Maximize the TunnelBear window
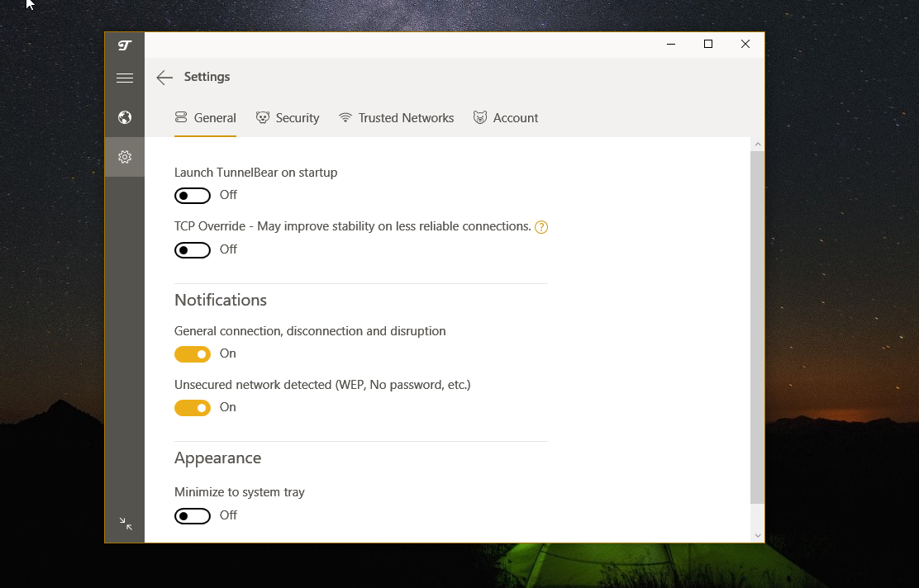This screenshot has width=919, height=588. point(708,44)
